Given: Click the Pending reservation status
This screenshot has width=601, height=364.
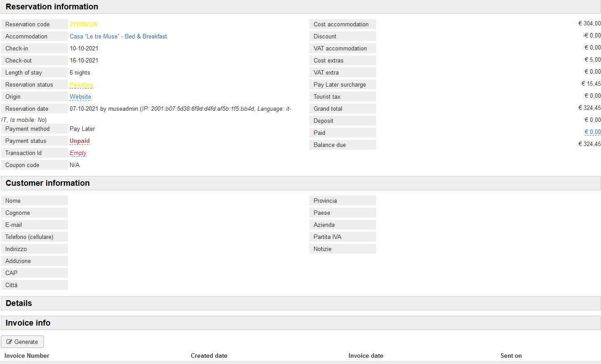Looking at the screenshot, I should tap(81, 84).
